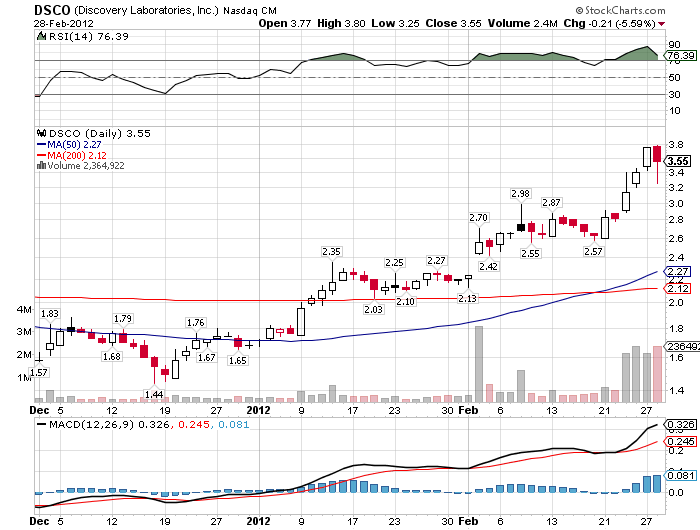Click the 0.326 MACD tag on right axis
700x530 pixels.
point(680,424)
